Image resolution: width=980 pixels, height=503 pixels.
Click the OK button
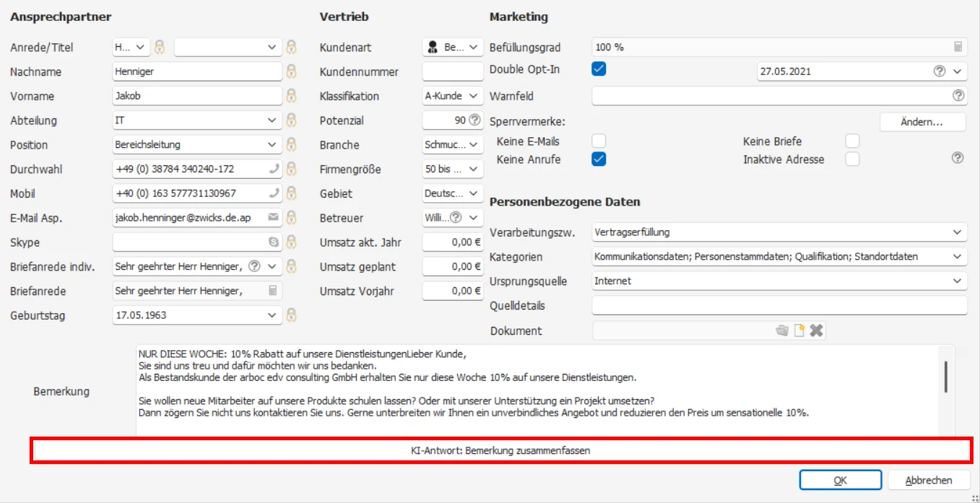click(x=841, y=480)
